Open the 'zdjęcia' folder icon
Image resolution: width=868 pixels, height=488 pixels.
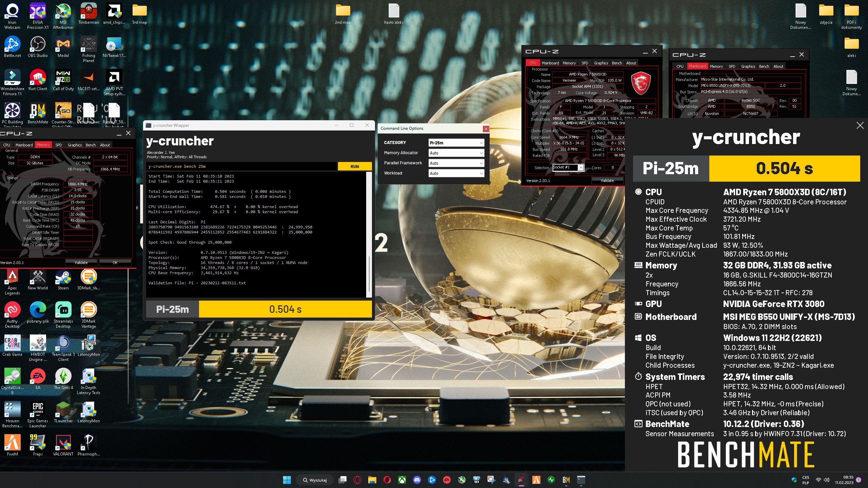(x=826, y=14)
